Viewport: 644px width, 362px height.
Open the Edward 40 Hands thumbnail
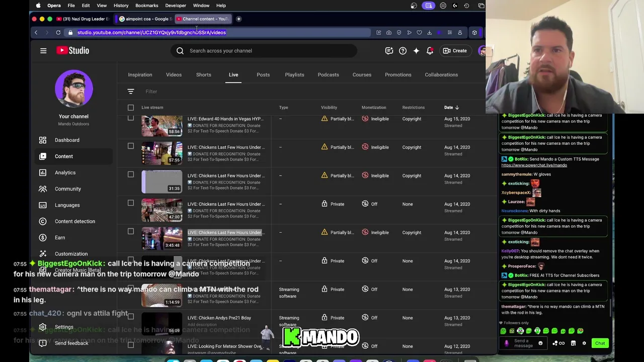click(162, 126)
